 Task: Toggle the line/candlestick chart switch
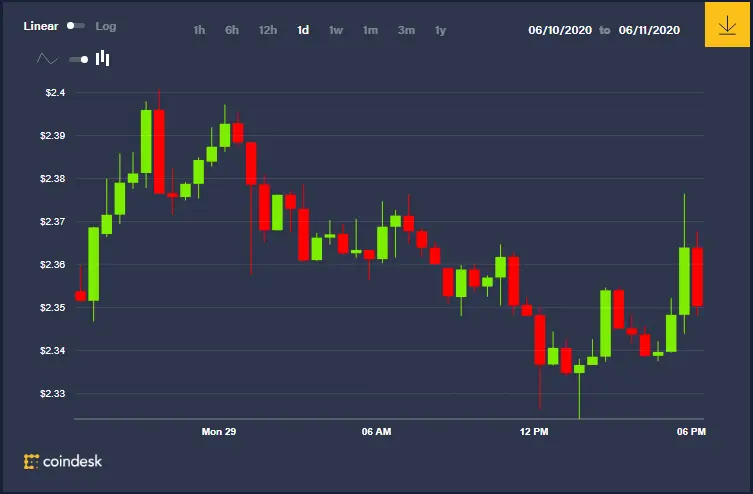[79, 60]
